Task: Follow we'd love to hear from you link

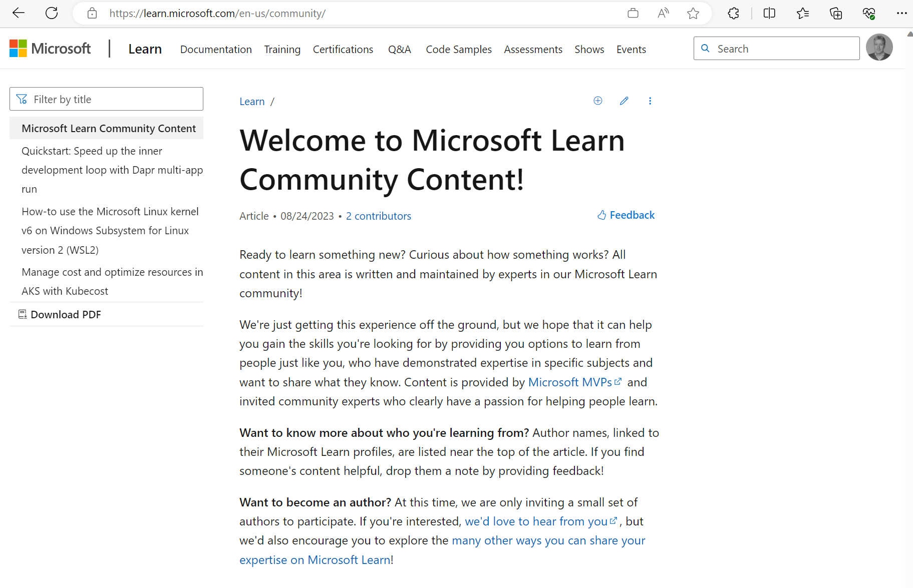Action: [541, 521]
